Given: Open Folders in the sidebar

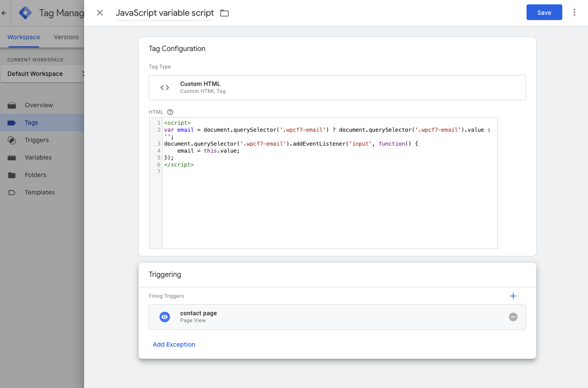Looking at the screenshot, I should coord(42,175).
